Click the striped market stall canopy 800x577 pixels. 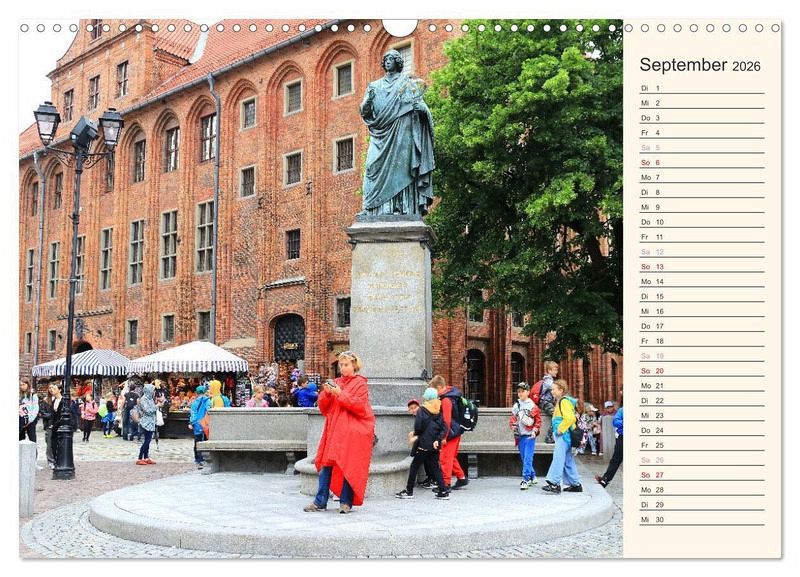click(187, 358)
